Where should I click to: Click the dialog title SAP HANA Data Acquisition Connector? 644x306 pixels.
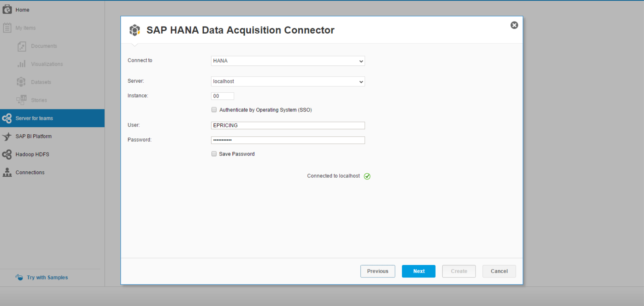[x=240, y=30]
